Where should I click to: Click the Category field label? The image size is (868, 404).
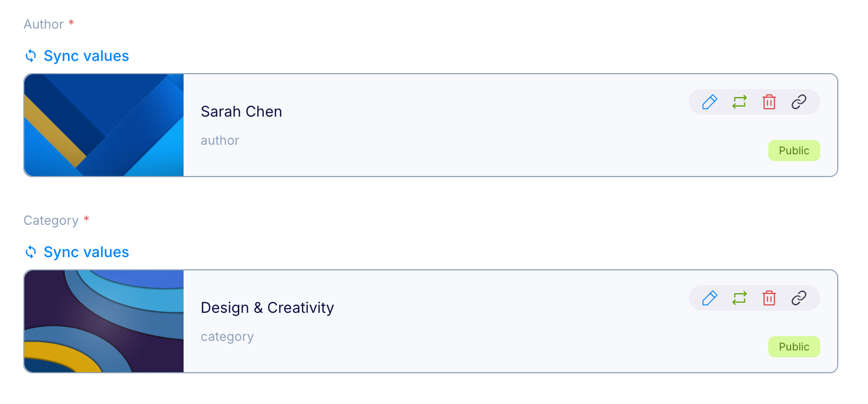point(51,221)
